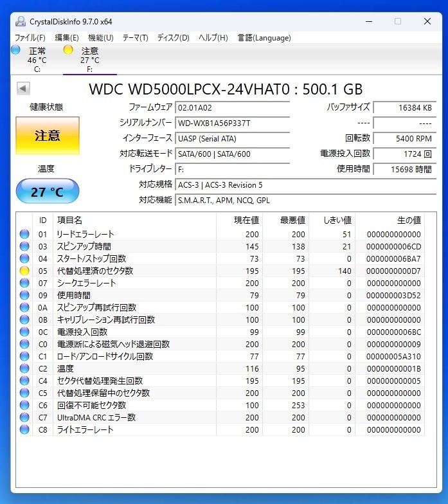Click the status icon for 0B キャリブレーション再試行回数

(24, 319)
